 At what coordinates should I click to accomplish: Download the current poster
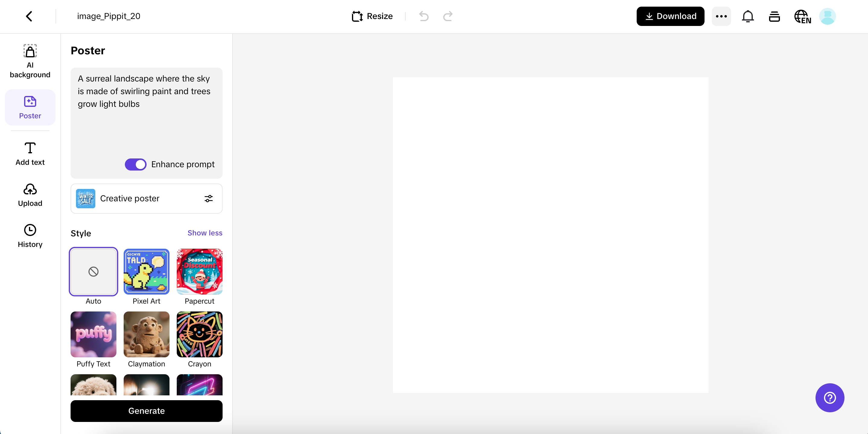click(670, 16)
